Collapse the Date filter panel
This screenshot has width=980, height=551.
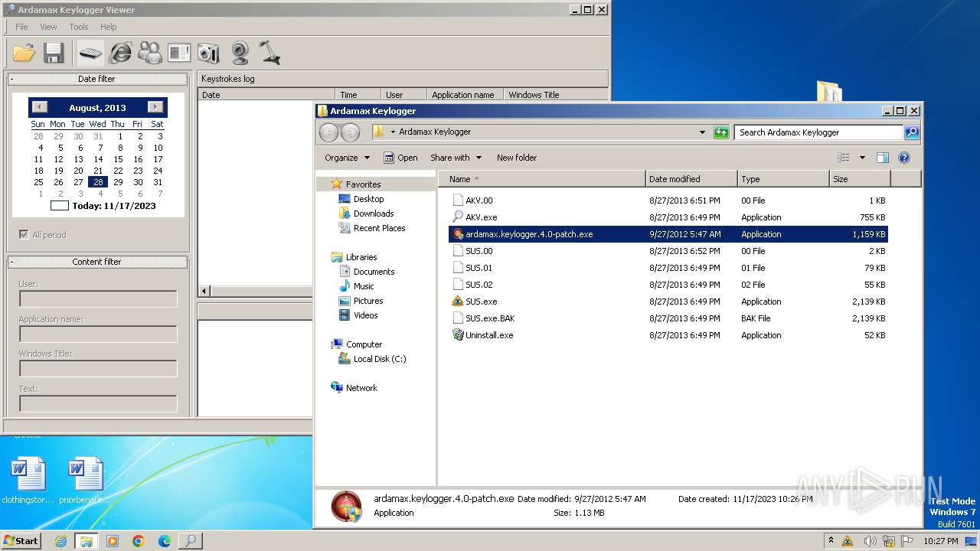[97, 79]
